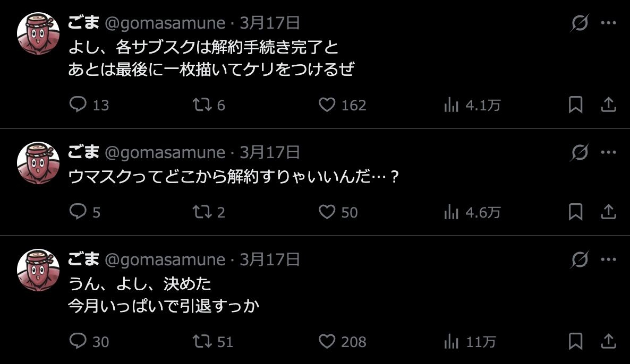
Task: Open @gomasamune handle on first tweet
Action: click(165, 23)
